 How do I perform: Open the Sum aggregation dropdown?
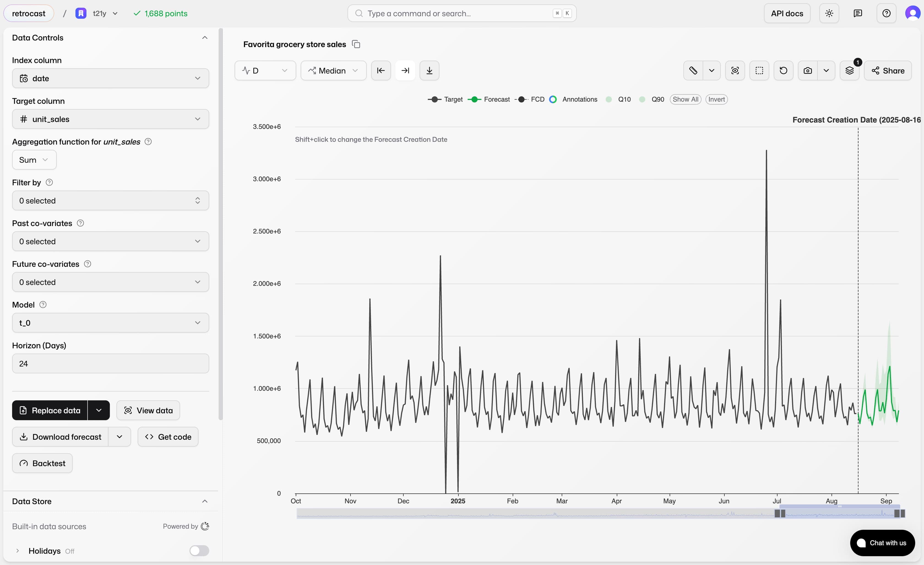(x=34, y=160)
